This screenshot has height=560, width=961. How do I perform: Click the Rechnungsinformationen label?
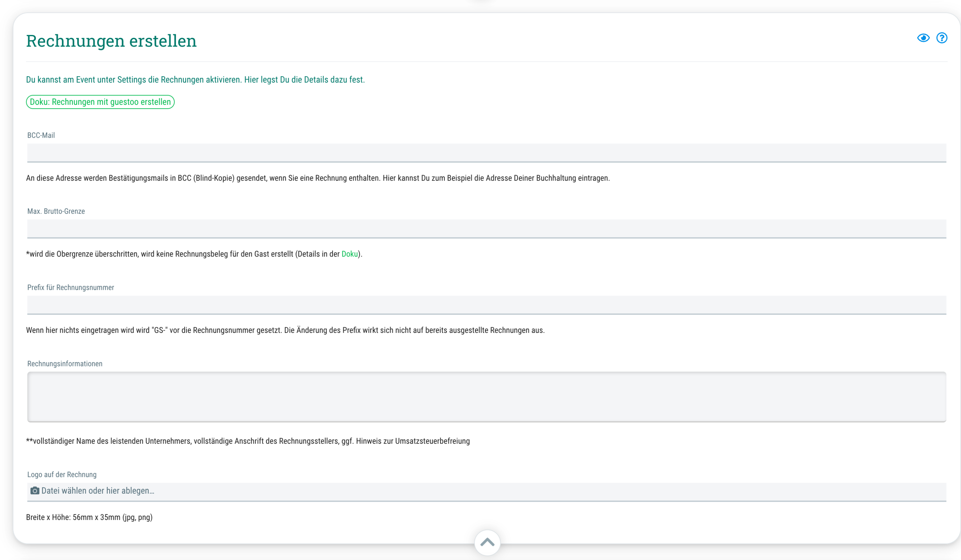65,364
